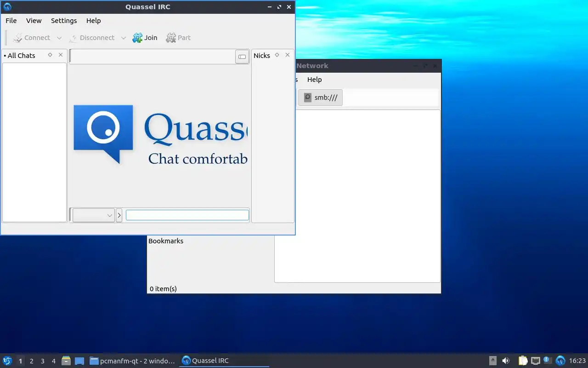Close the All Chats panel
This screenshot has height=368, width=588.
pos(61,55)
